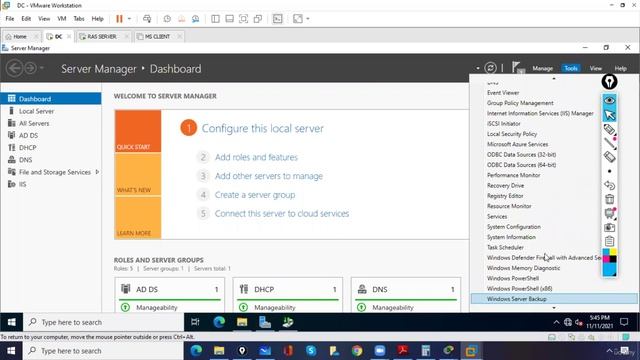Viewport: 640px width, 360px height.
Task: Open the VMware VM menu
Action: click(62, 19)
